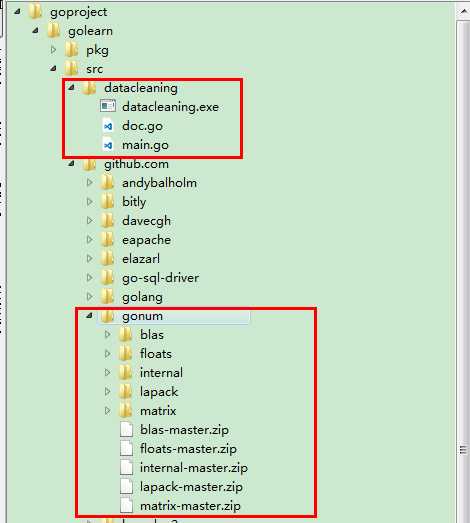
Task: Expand the floats subfolder arrow
Action: click(x=107, y=353)
